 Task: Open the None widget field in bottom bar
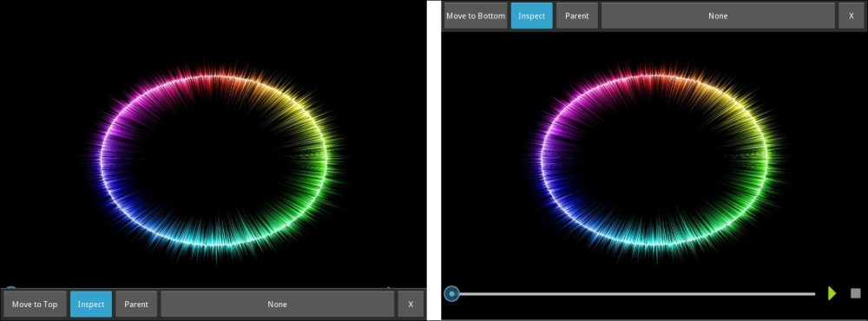coord(278,305)
